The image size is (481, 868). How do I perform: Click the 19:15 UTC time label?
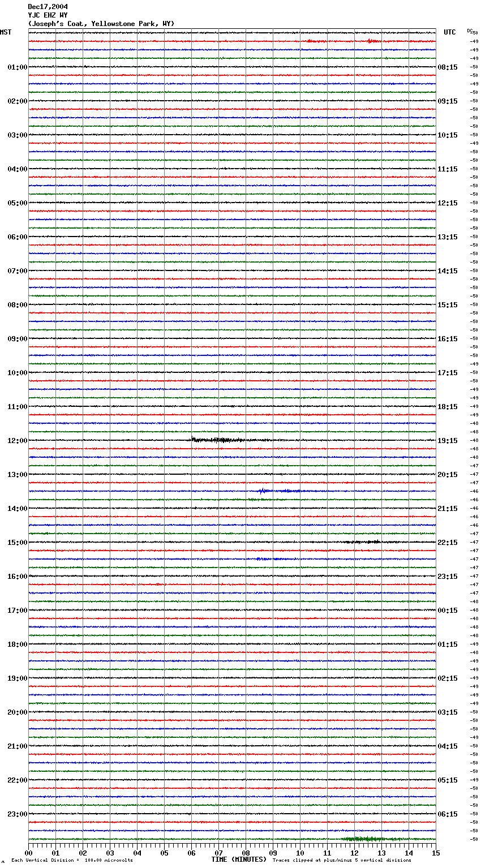tap(448, 441)
